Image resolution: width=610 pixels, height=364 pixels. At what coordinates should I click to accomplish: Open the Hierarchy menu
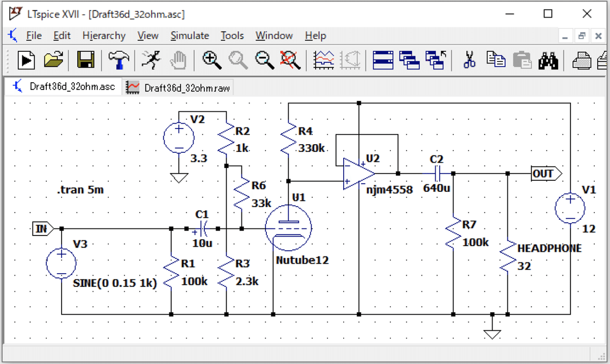[104, 36]
